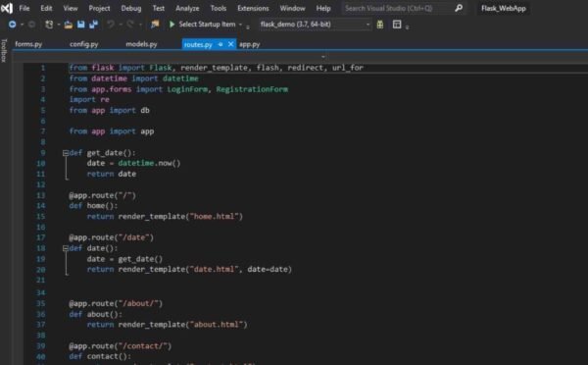Click the undo arrow icon
Screen dimensions: 588x365
110,25
